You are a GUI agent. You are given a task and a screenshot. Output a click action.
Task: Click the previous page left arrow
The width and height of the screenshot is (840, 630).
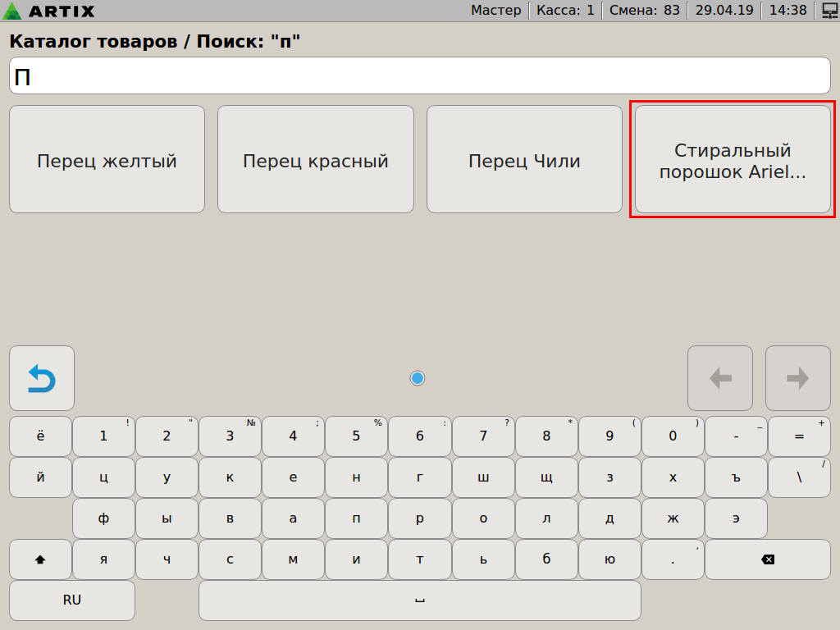pyautogui.click(x=719, y=378)
